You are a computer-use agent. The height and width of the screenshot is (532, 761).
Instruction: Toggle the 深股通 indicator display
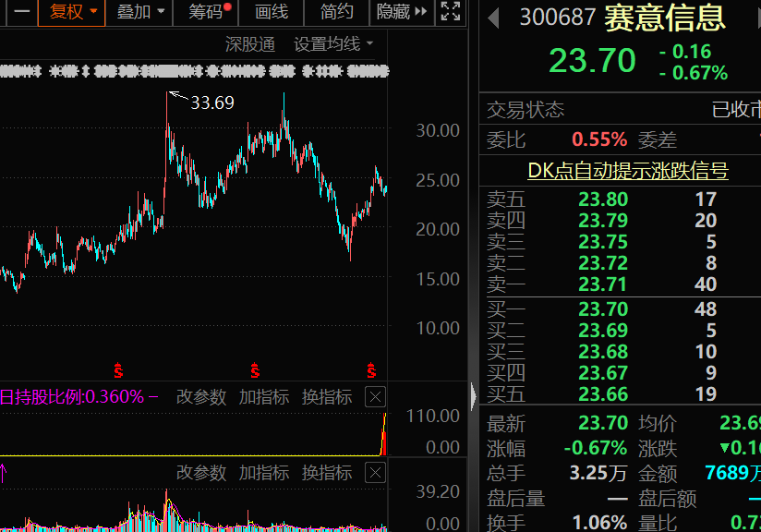point(249,43)
